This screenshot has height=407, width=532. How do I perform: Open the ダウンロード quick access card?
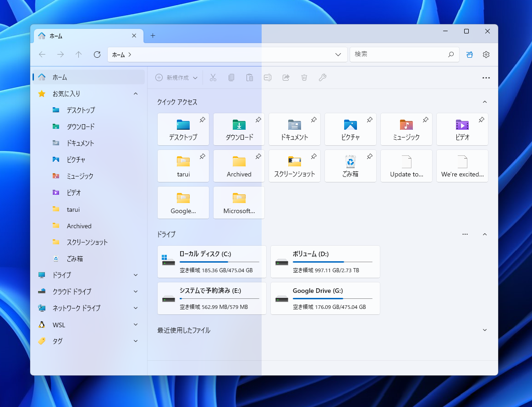[x=239, y=129]
